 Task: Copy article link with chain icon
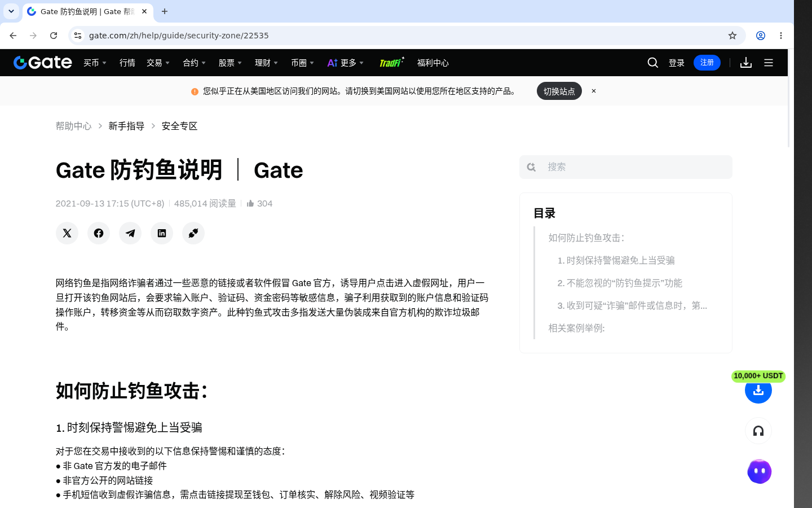pyautogui.click(x=193, y=233)
